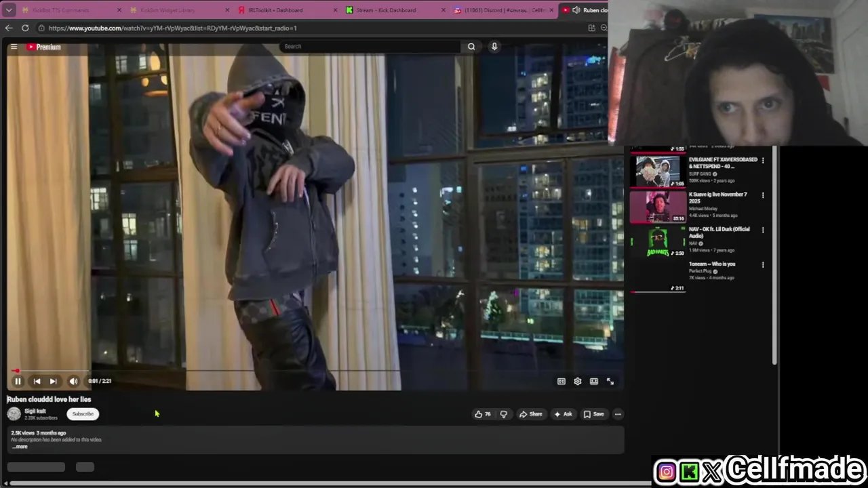Image resolution: width=868 pixels, height=488 pixels.
Task: Close the KickBot TTS Commands tab
Action: (x=119, y=10)
